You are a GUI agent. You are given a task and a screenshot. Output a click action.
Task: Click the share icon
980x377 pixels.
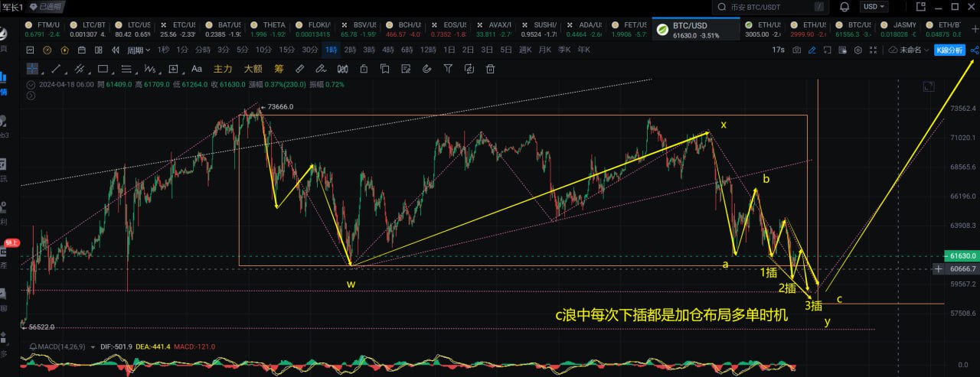coord(974,50)
